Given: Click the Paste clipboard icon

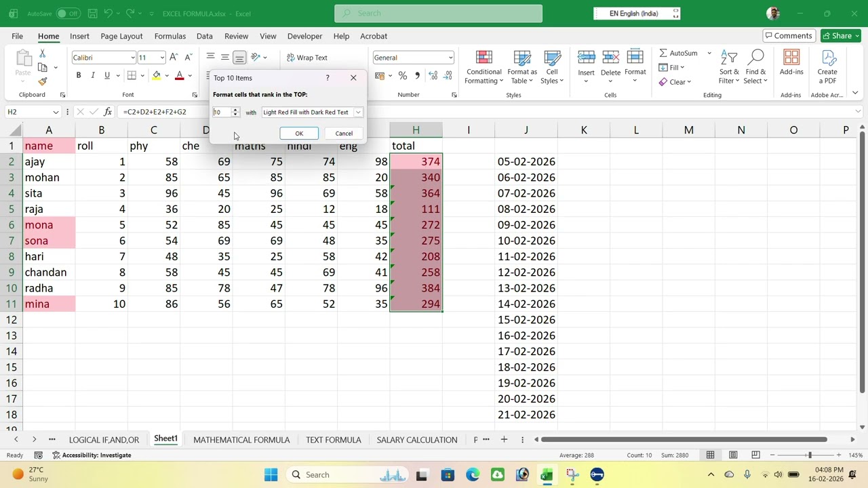Looking at the screenshot, I should (23, 60).
